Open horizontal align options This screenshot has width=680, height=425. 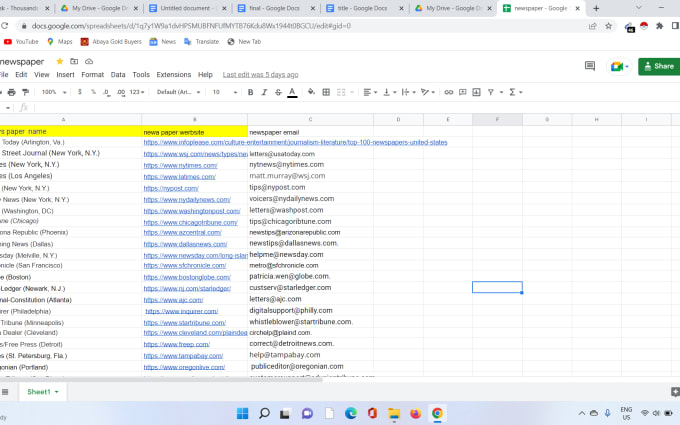369,92
